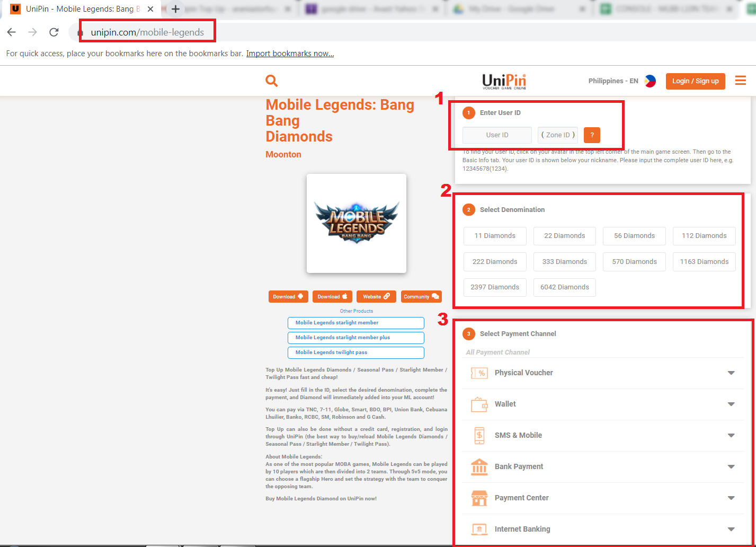Open a new tab with plus icon
Image resolution: width=756 pixels, height=547 pixels.
click(176, 9)
